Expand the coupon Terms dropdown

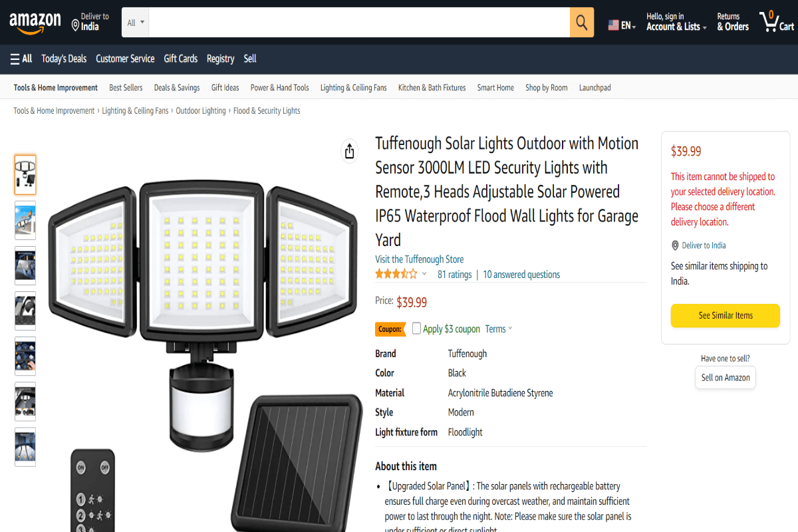pyautogui.click(x=499, y=329)
